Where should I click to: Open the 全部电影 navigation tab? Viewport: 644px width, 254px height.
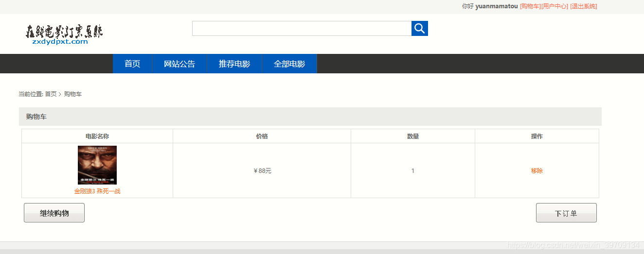pos(289,64)
